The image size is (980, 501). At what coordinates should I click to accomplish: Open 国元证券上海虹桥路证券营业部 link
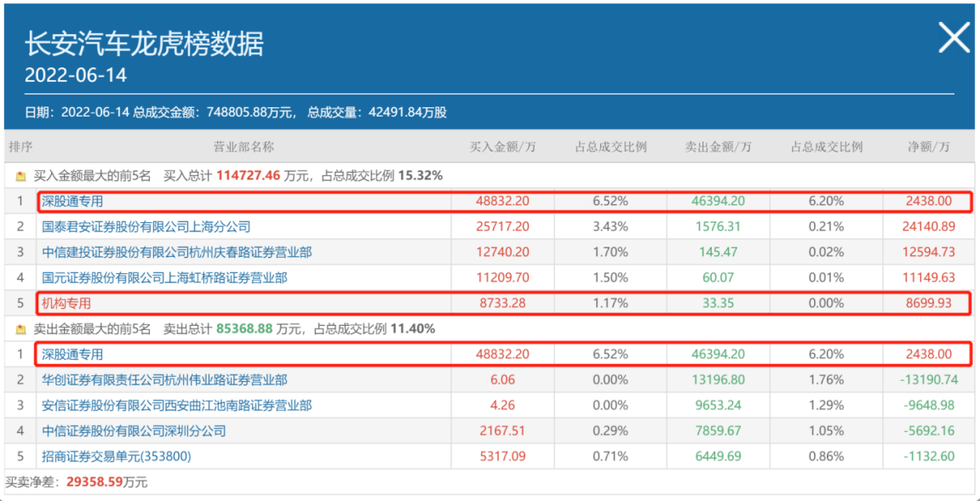pos(165,277)
